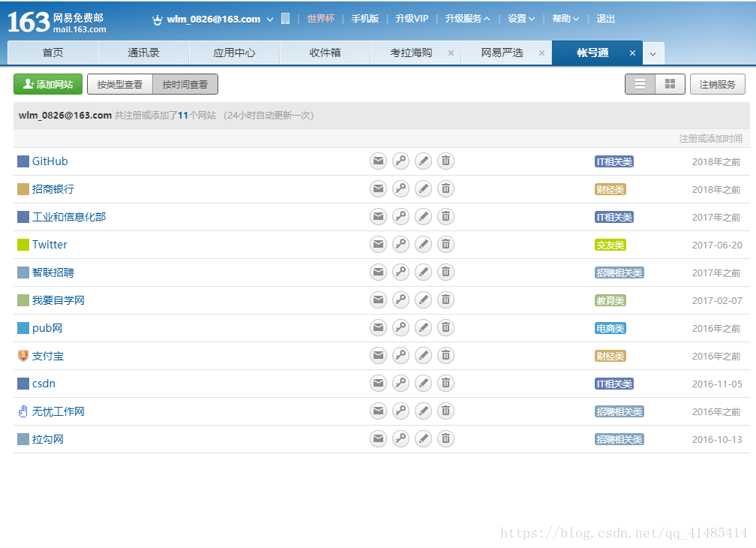Click the key icon in GitHub row
This screenshot has width=756, height=548.
click(400, 161)
